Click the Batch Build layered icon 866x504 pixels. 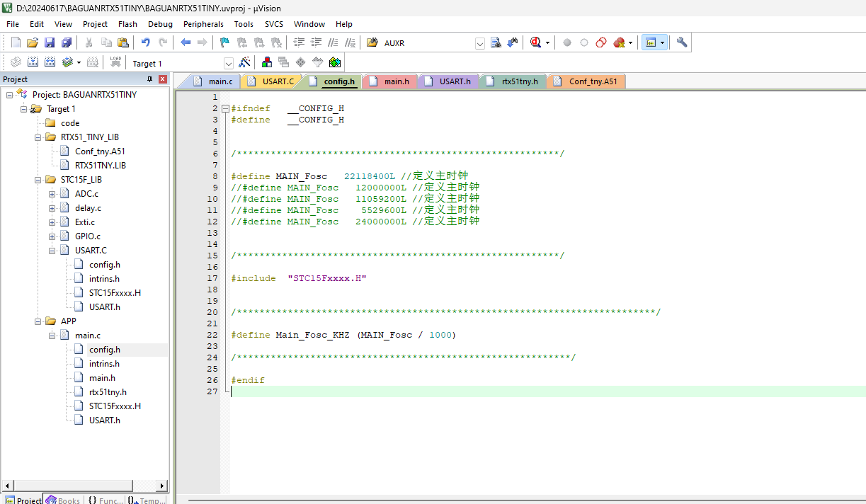tap(67, 62)
